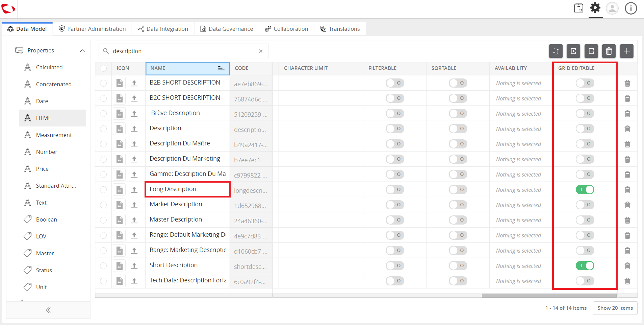Delete the Master Description row
The height and width of the screenshot is (325, 644).
(627, 220)
